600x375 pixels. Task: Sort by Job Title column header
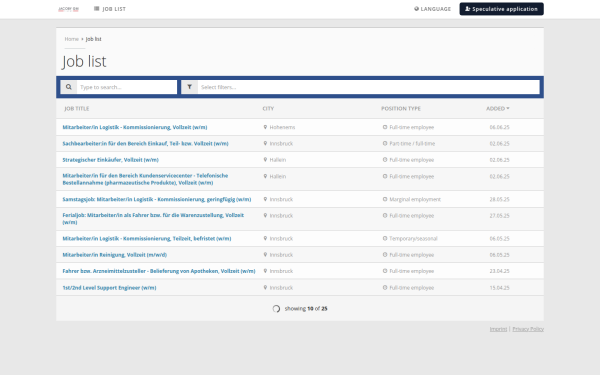click(77, 109)
